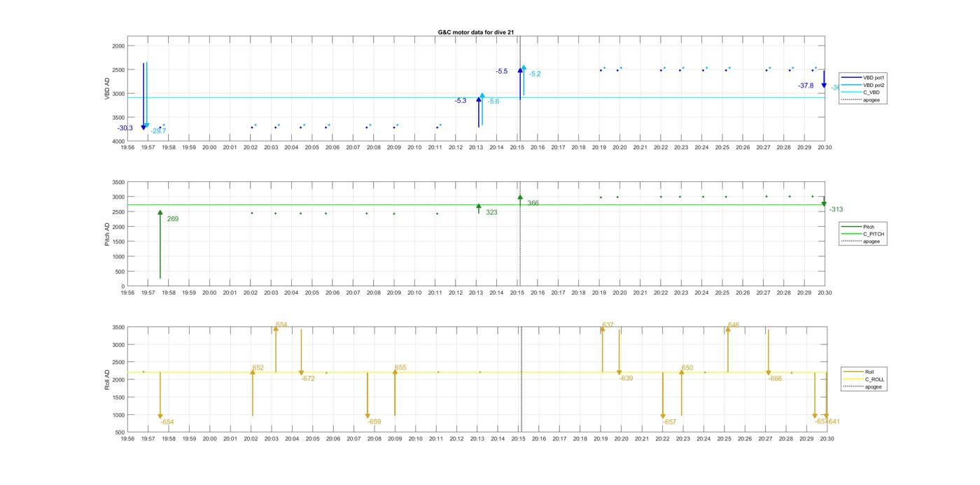
Task: Click the '655' roll data label
Action: coord(400,367)
